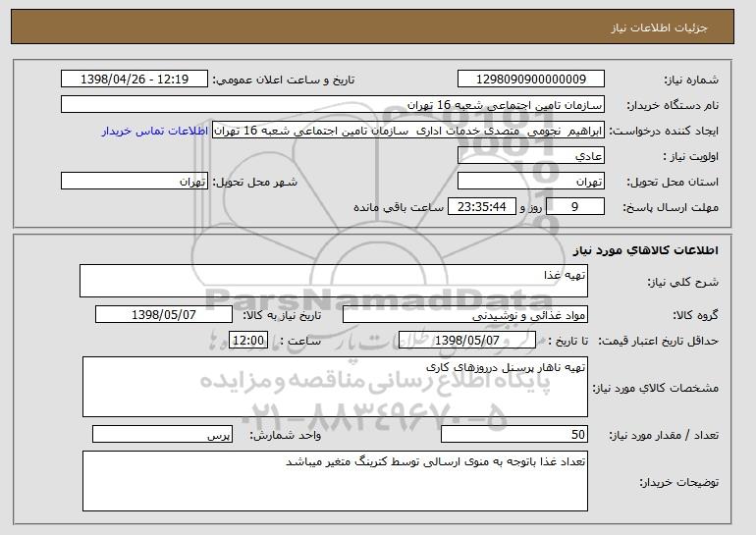Click the واحد شمارش label

(285, 435)
